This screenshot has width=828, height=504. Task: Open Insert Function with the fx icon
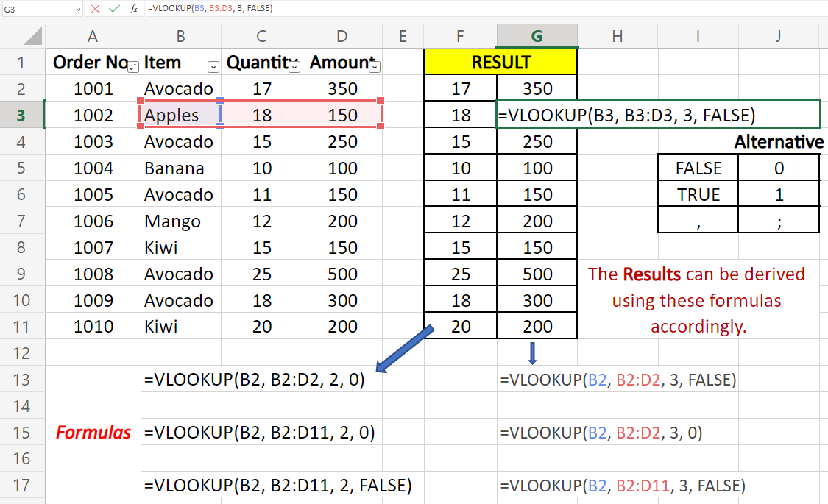(x=133, y=9)
